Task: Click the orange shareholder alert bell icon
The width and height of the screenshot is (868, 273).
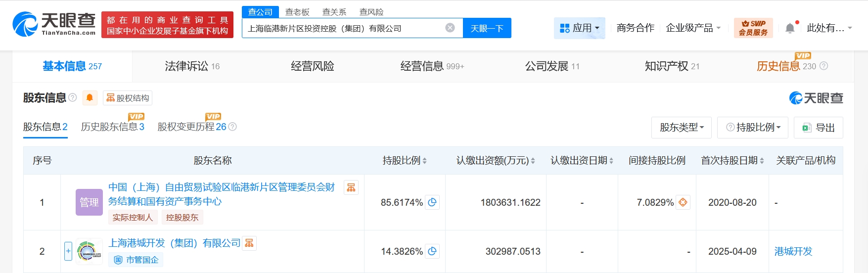Action: pos(90,98)
